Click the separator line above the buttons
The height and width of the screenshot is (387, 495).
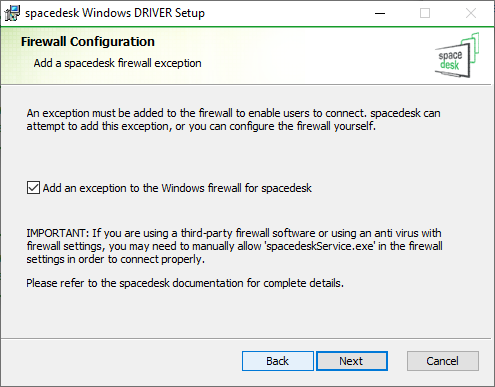coord(246,339)
